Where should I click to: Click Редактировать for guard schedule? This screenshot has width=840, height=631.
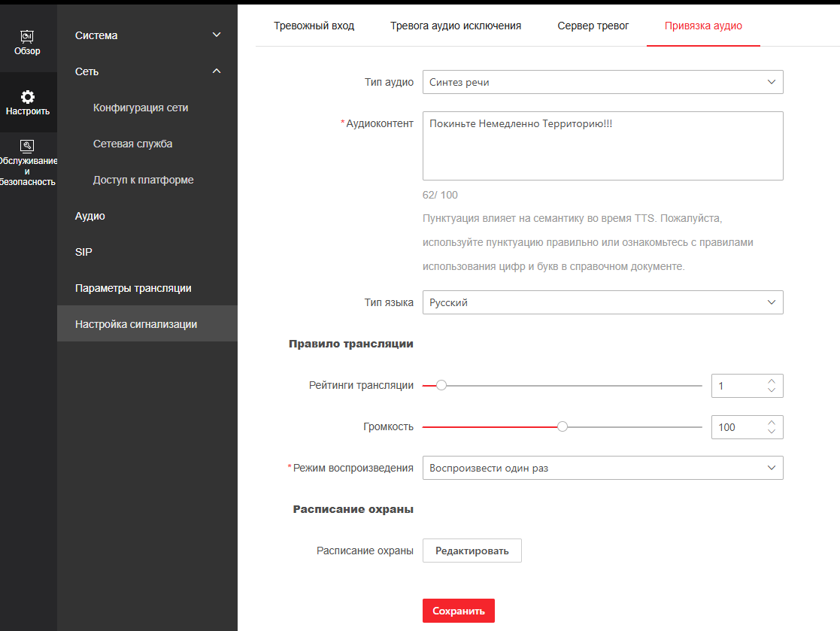pos(472,551)
